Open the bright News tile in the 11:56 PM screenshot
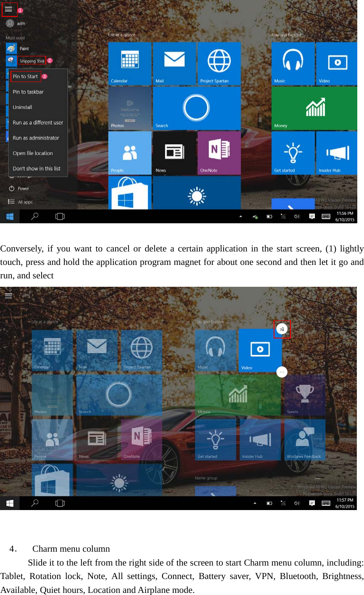The image size is (364, 595). tap(174, 153)
